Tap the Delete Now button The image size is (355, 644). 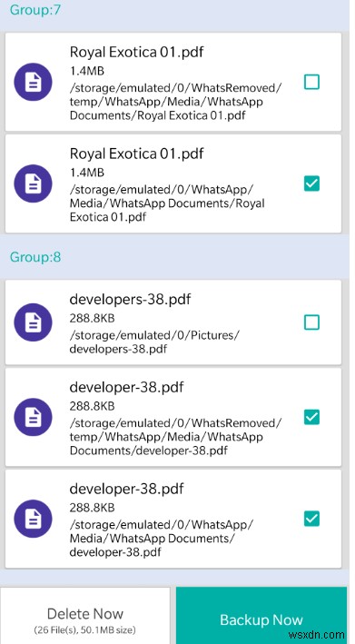85,616
